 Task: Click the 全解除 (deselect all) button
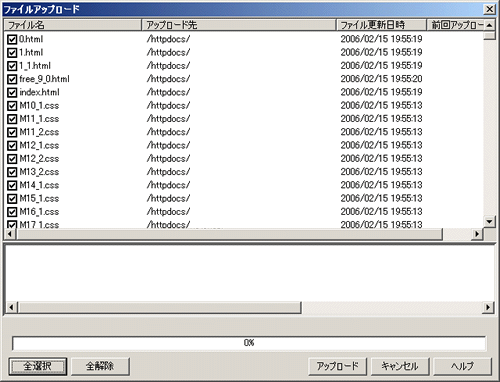coord(100,366)
